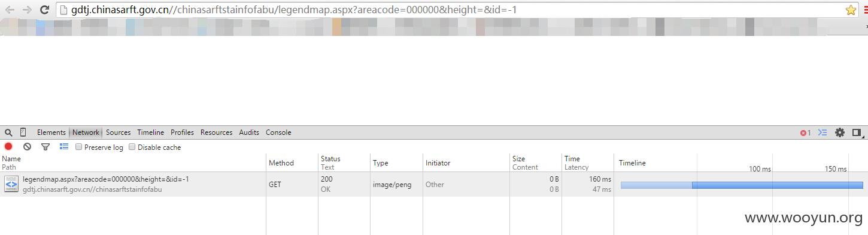Screen dimensions: 868x235
Task: Show the console drawer icon
Action: point(823,132)
